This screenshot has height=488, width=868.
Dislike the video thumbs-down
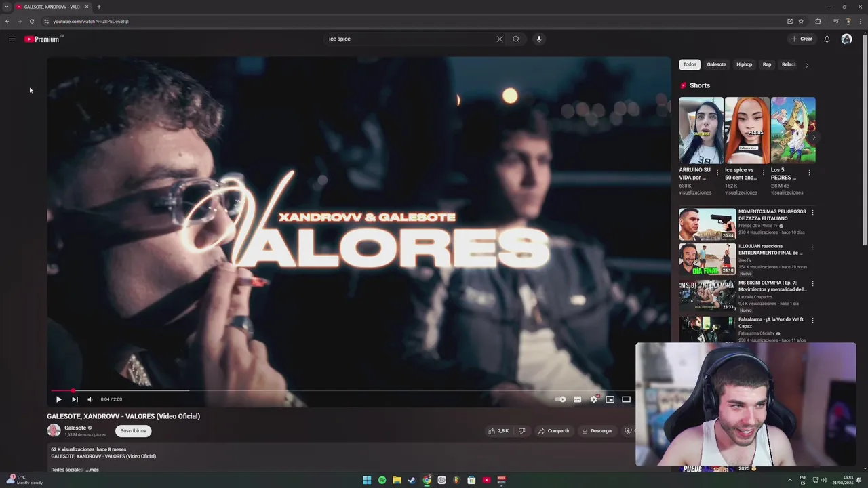coord(521,431)
